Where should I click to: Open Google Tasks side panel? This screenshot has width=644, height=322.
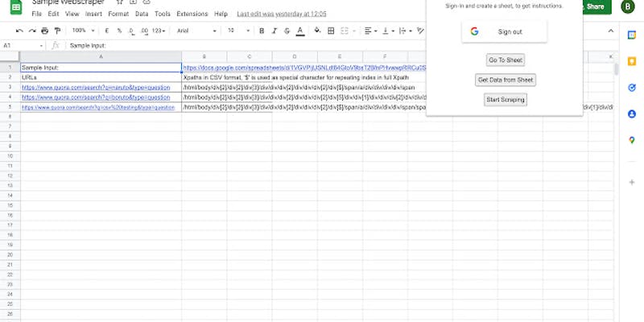[632, 88]
